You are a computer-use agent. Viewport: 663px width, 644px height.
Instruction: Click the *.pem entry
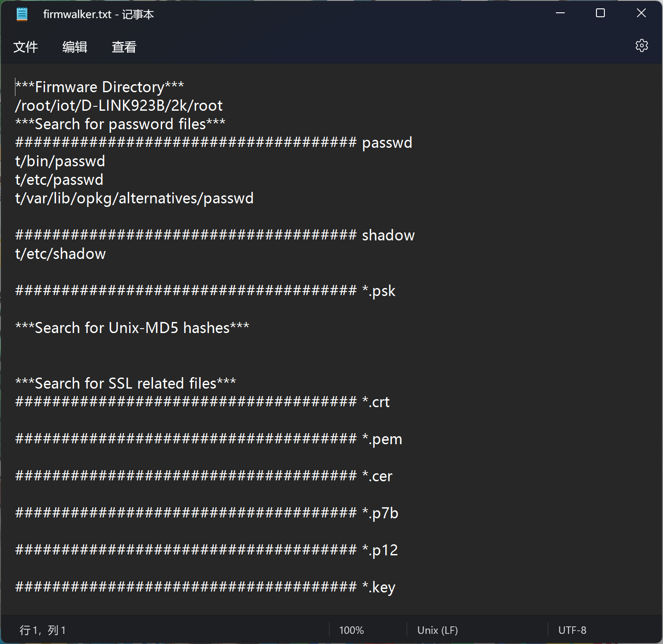(382, 439)
